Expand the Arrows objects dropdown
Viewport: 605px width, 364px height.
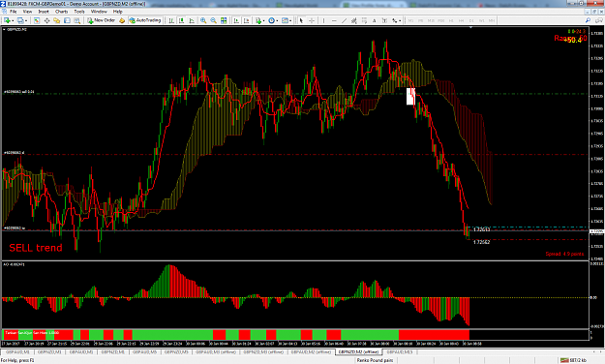pyautogui.click(x=400, y=21)
